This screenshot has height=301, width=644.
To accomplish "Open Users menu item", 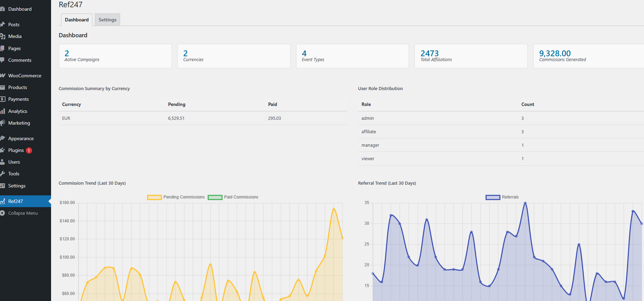I will click(x=26, y=162).
